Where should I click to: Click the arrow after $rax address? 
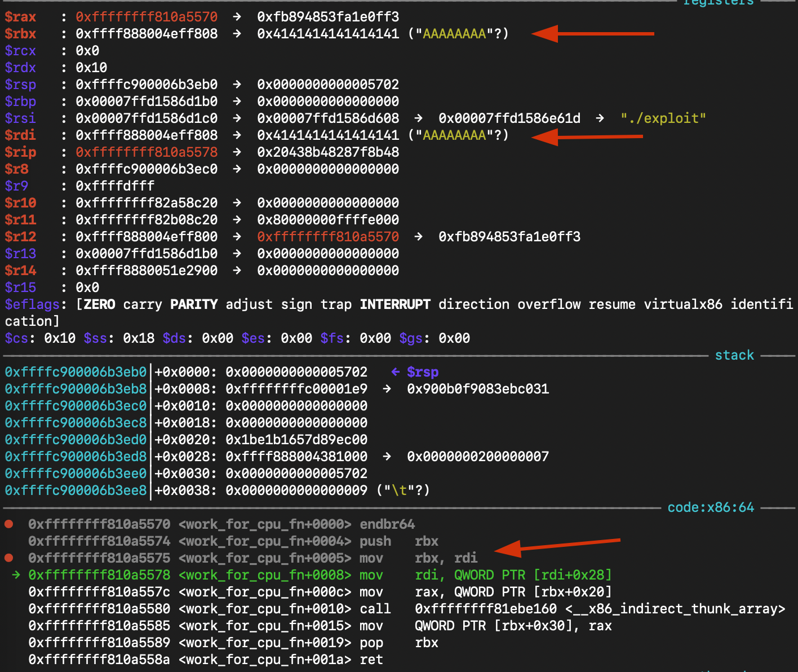pyautogui.click(x=237, y=17)
